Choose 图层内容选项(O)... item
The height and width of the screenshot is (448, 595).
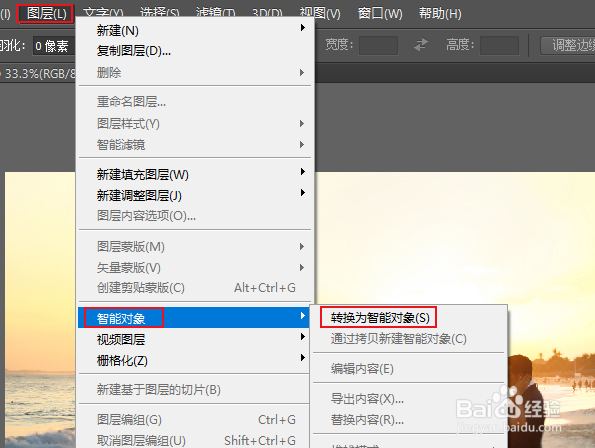pyautogui.click(x=195, y=216)
